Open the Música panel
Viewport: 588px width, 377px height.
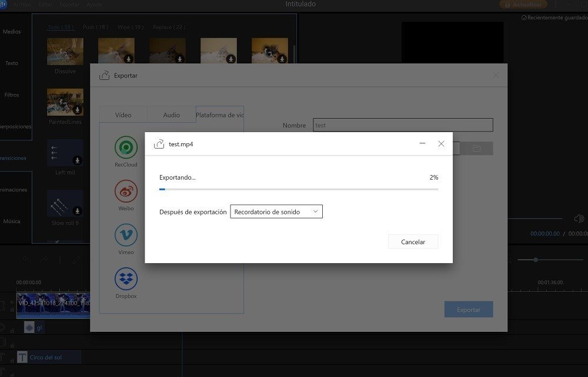coord(13,221)
